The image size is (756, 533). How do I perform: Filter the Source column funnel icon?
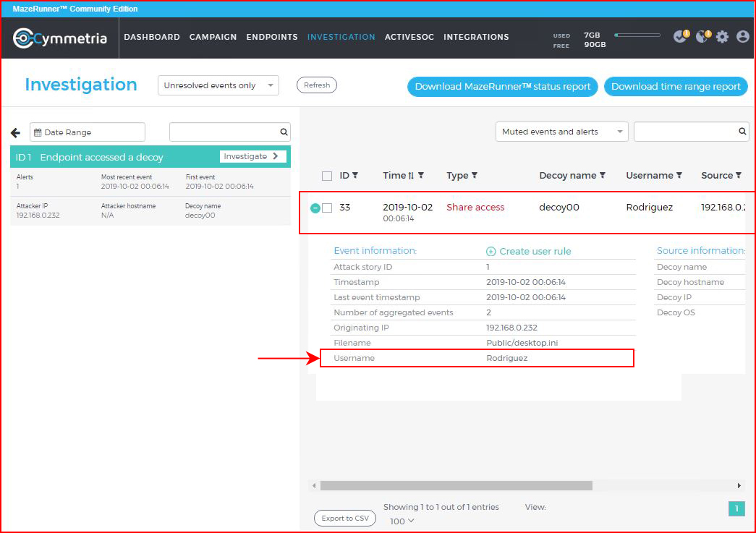[738, 176]
